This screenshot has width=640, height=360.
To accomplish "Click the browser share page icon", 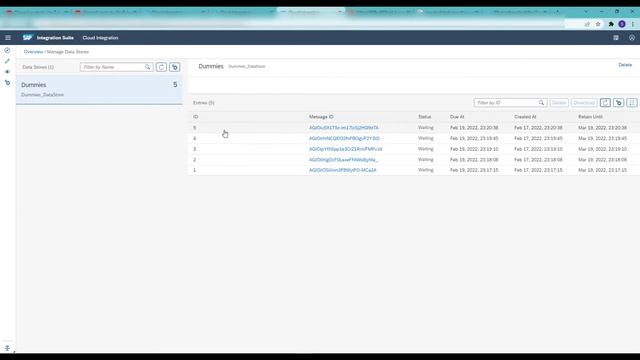I will pos(587,24).
